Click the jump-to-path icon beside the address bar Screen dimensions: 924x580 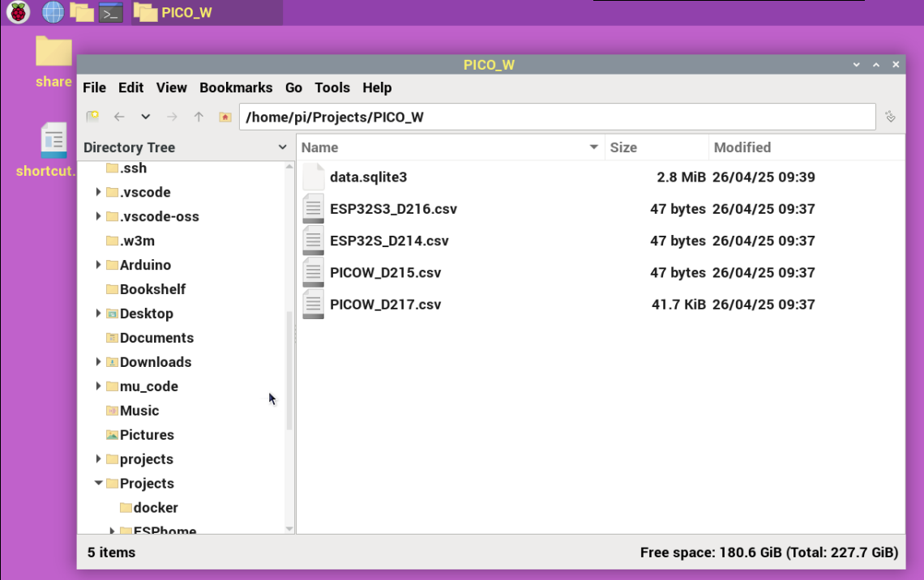[891, 117]
